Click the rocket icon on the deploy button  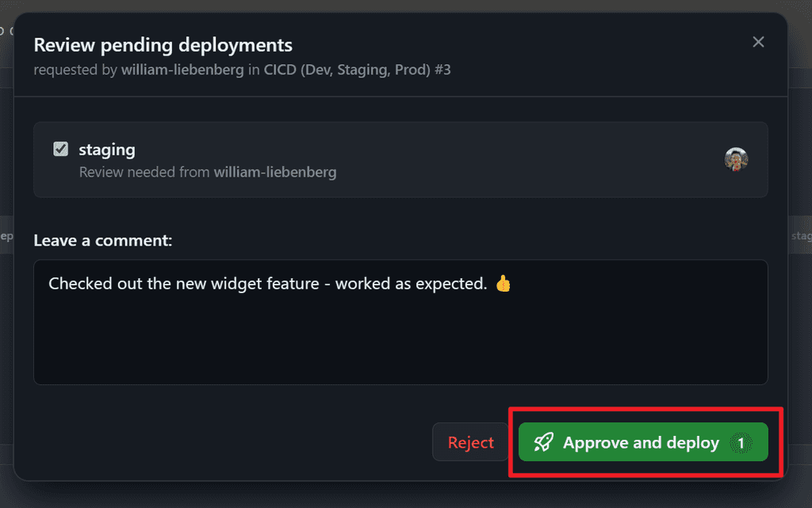click(543, 442)
